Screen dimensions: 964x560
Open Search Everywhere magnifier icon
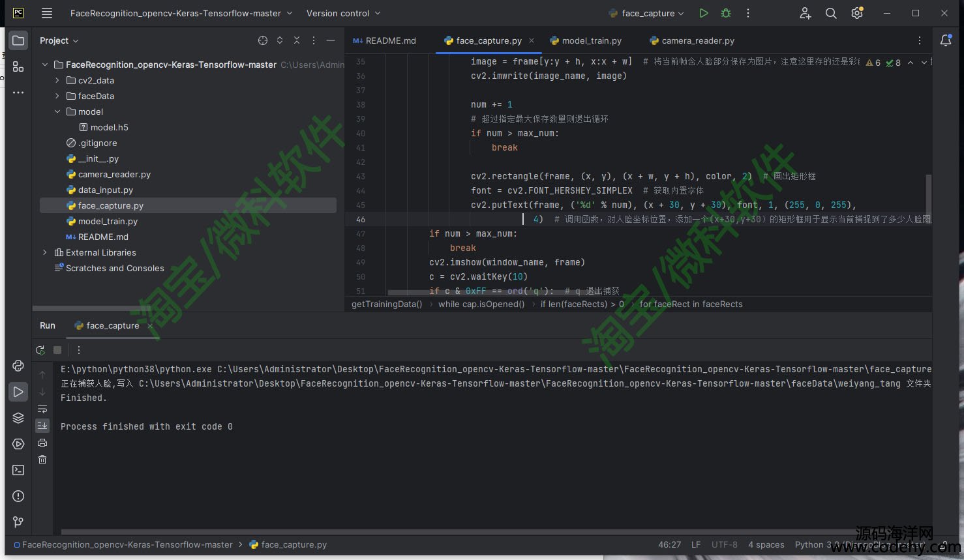pos(830,13)
